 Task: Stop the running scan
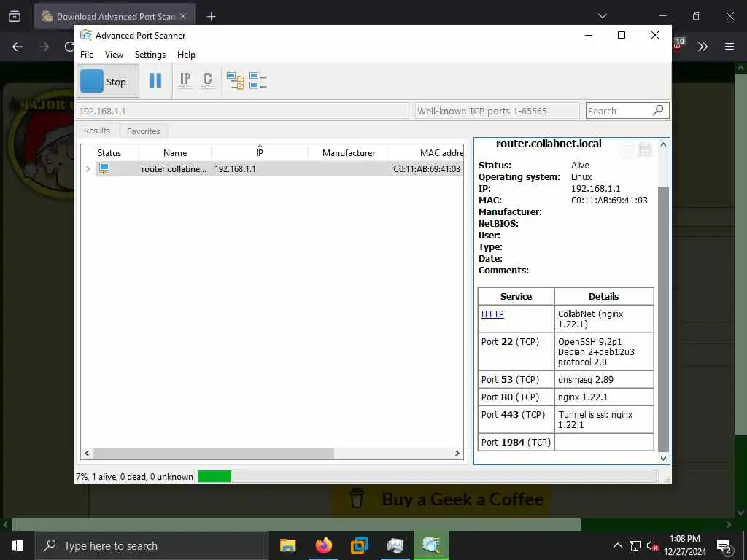click(x=108, y=82)
